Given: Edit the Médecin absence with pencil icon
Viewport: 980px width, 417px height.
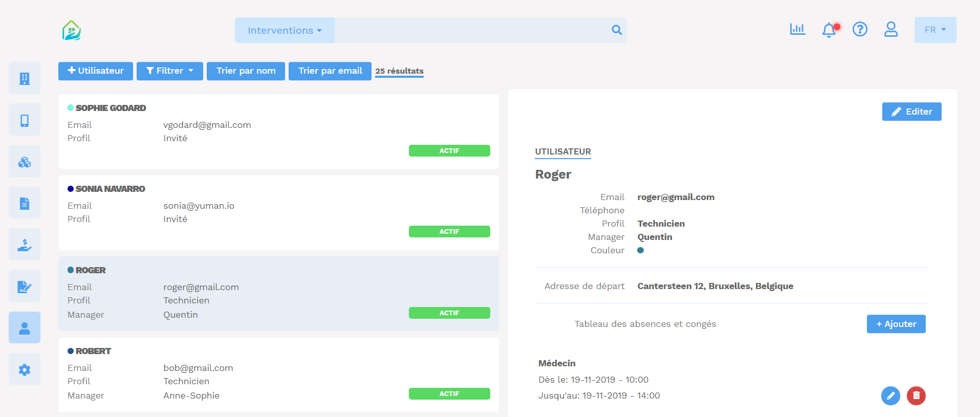Looking at the screenshot, I should pos(890,396).
